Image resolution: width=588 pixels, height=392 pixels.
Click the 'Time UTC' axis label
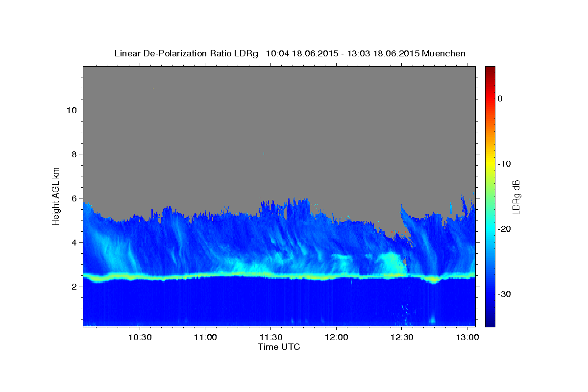tap(279, 347)
